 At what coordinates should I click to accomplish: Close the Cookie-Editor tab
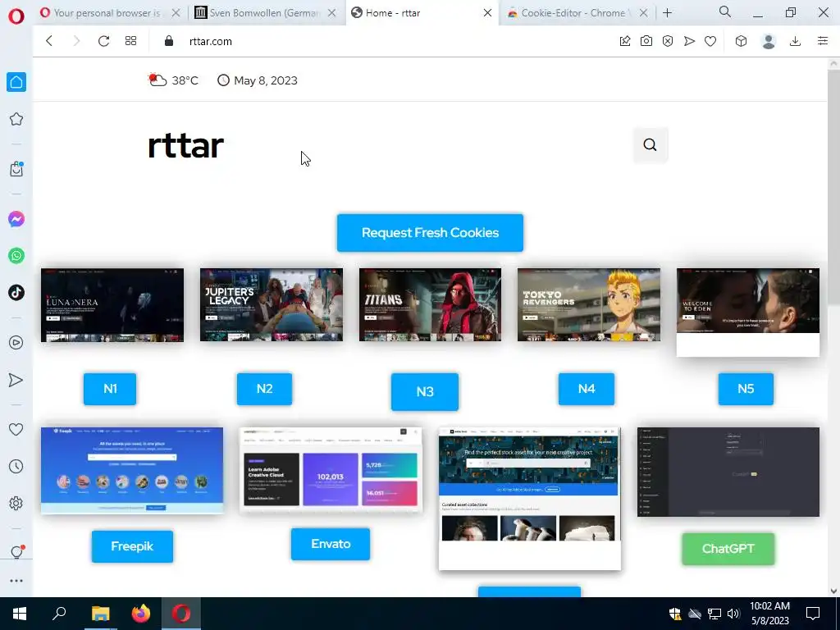coord(643,13)
